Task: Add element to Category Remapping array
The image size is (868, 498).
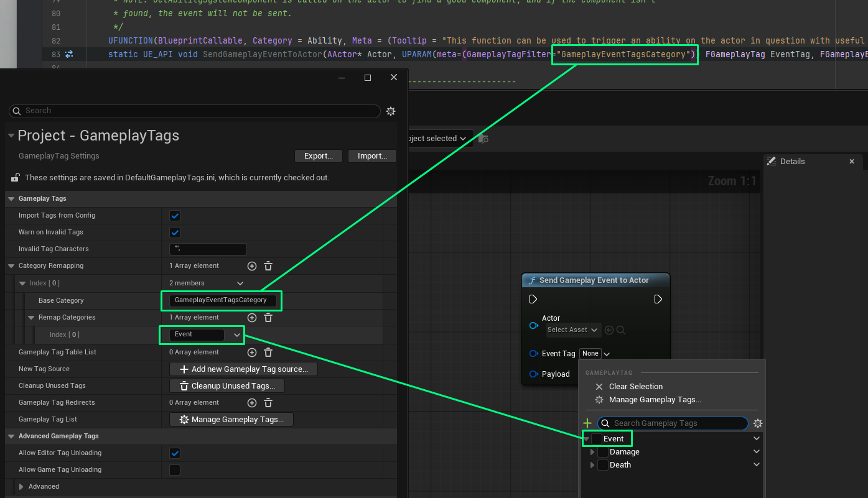Action: click(x=252, y=266)
